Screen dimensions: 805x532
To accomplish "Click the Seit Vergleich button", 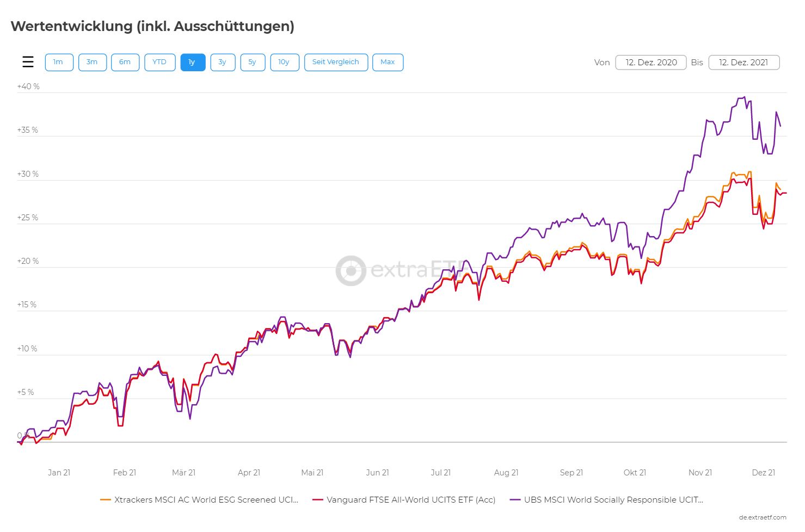I will coord(336,62).
